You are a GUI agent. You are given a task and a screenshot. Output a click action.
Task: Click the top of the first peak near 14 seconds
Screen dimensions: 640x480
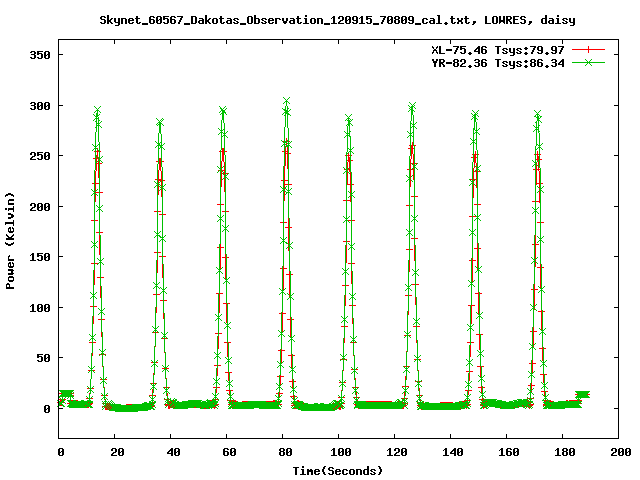click(x=97, y=110)
